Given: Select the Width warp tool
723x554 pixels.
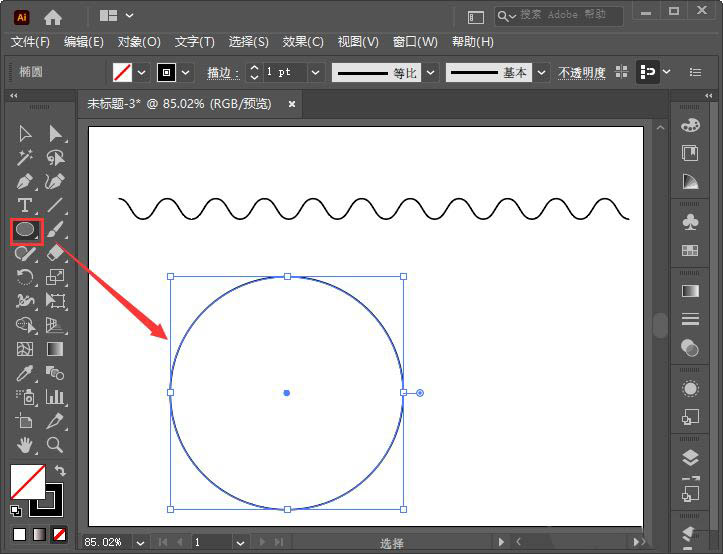Looking at the screenshot, I should [25, 301].
